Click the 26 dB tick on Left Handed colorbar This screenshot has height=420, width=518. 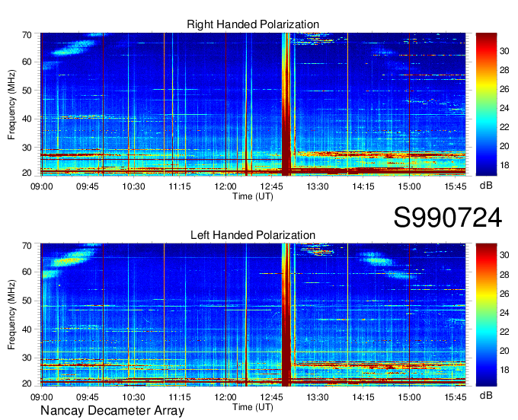pos(504,294)
